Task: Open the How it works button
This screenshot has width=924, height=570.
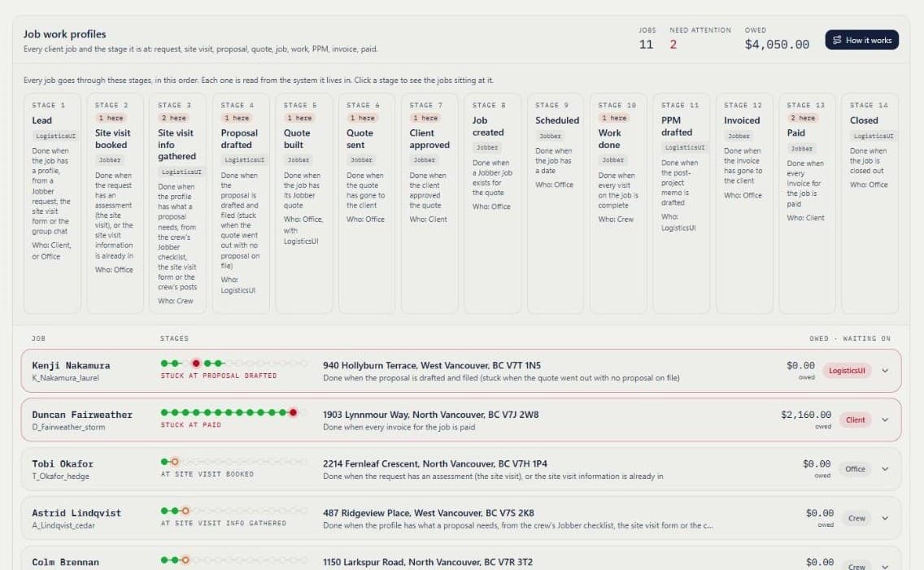Action: (861, 40)
